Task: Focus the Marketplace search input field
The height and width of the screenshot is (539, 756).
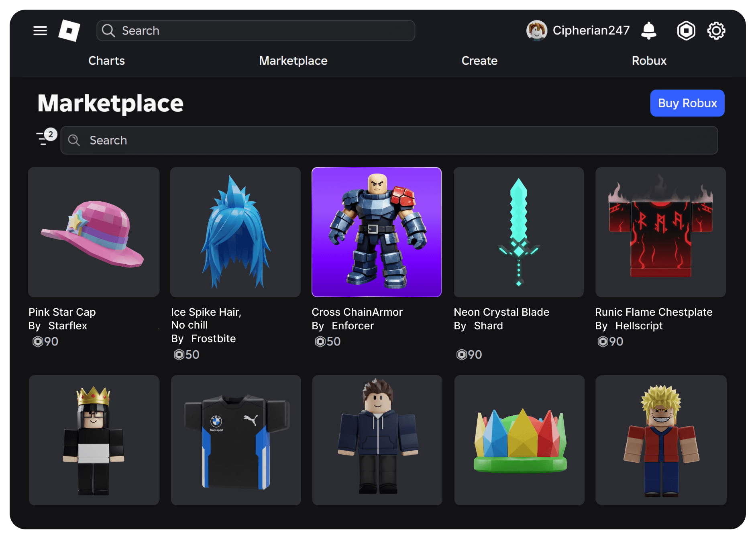Action: [389, 140]
